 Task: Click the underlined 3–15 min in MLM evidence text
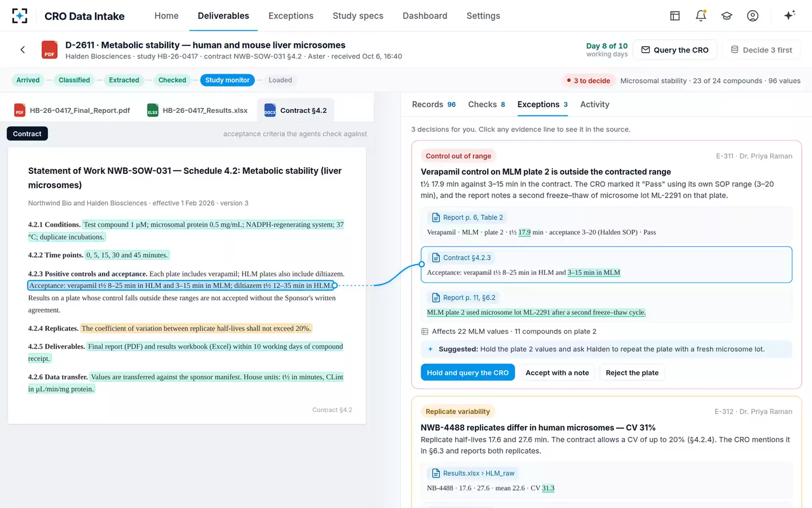click(594, 273)
